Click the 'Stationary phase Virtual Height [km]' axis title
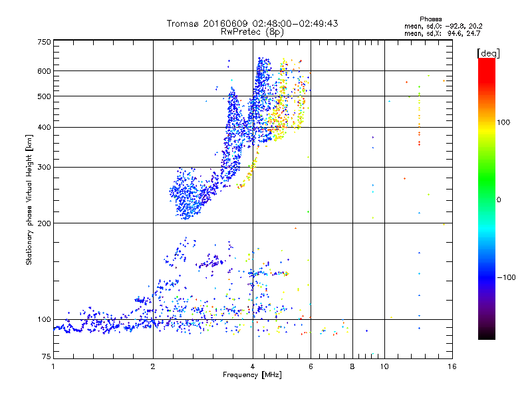The height and width of the screenshot is (399, 532). click(29, 199)
